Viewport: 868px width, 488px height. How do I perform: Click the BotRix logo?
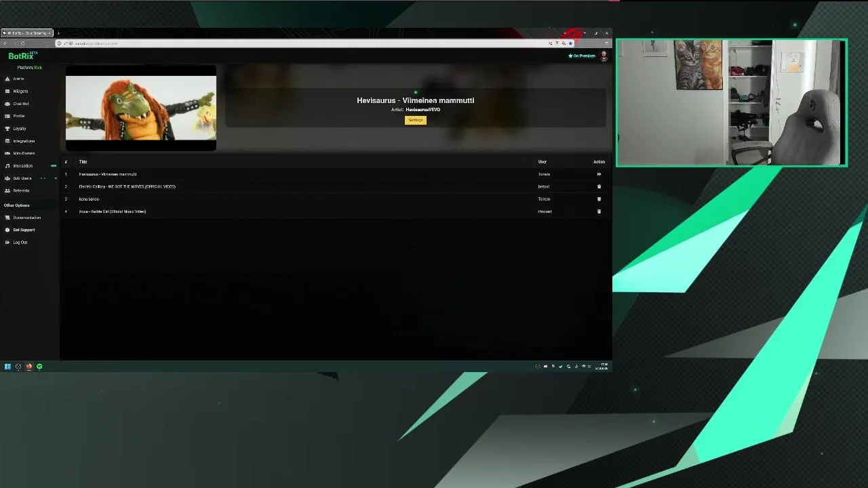point(23,56)
